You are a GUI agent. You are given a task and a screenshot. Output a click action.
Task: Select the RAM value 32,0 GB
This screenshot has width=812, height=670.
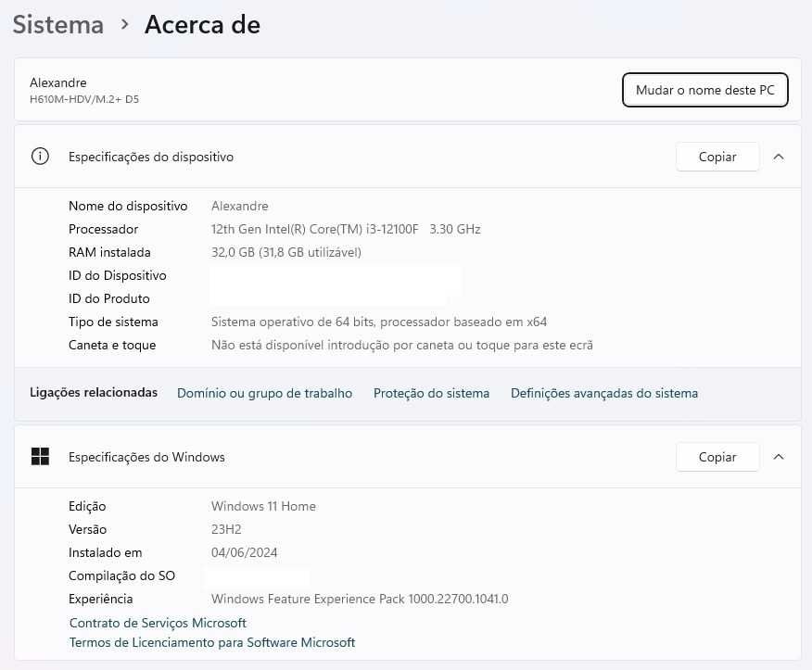point(286,253)
